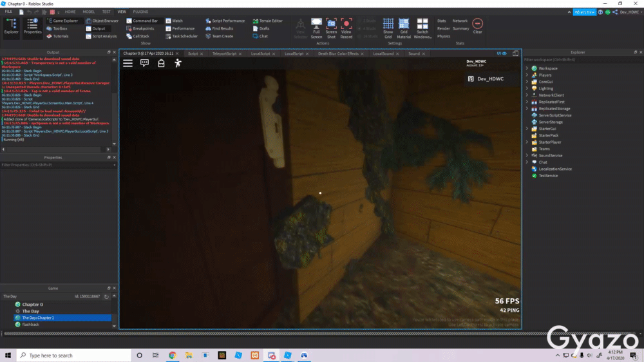Image resolution: width=644 pixels, height=362 pixels.
Task: Click the Filter Properties input field
Action: tap(59, 165)
